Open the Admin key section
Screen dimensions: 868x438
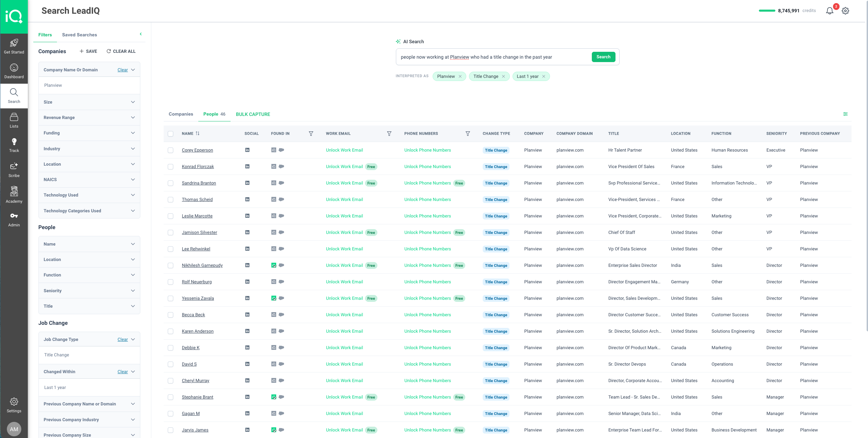[14, 220]
